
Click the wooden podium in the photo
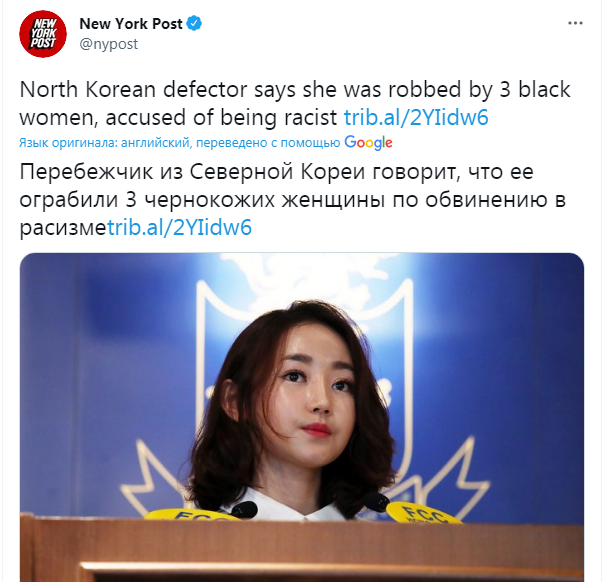[302, 549]
